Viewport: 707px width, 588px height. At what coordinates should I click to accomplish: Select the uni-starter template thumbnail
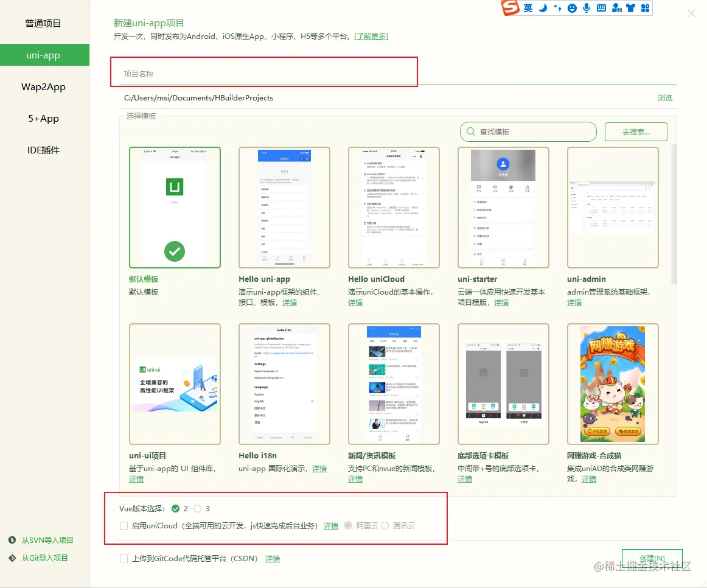504,208
